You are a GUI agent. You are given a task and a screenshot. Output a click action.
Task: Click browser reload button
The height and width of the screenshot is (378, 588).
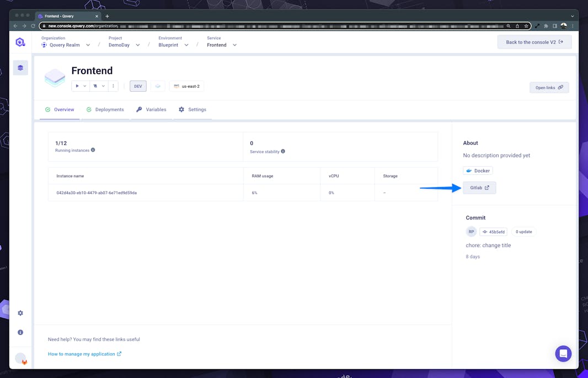coord(33,26)
